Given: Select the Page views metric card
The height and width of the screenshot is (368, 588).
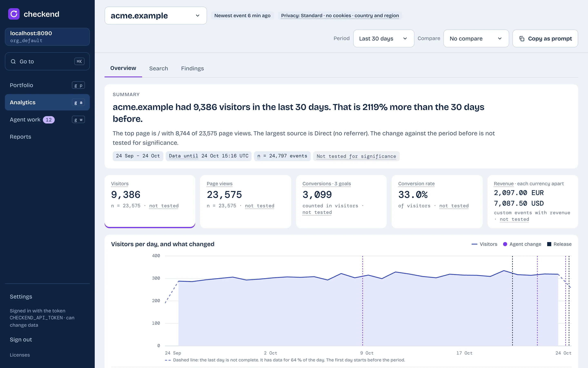Looking at the screenshot, I should click(x=245, y=201).
